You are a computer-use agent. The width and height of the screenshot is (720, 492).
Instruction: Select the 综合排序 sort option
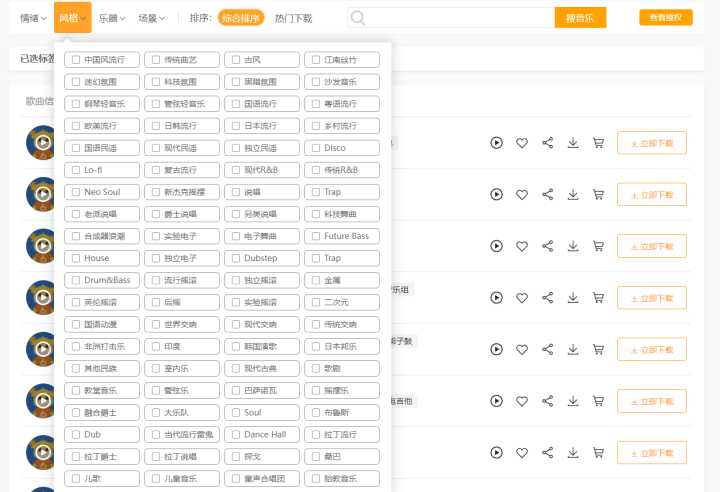tap(240, 18)
